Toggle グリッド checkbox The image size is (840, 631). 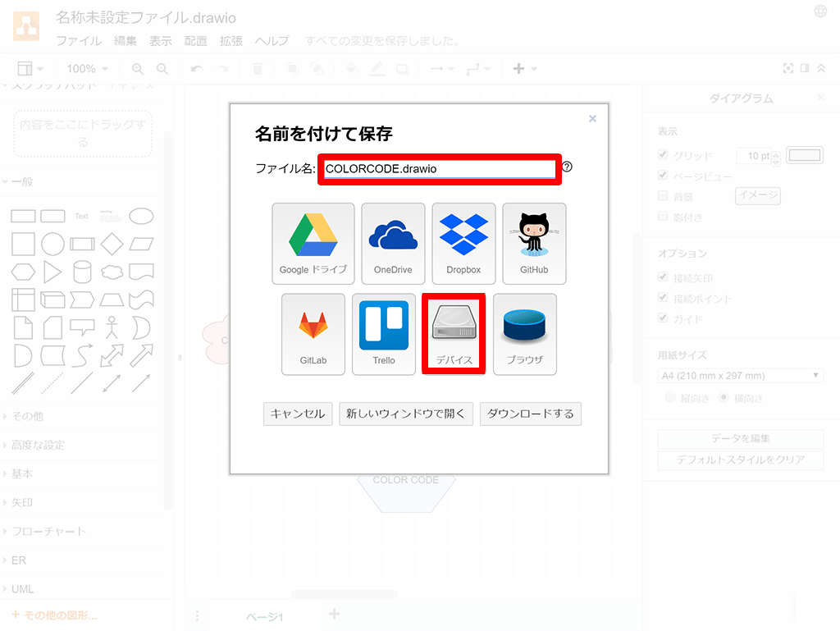tap(663, 155)
